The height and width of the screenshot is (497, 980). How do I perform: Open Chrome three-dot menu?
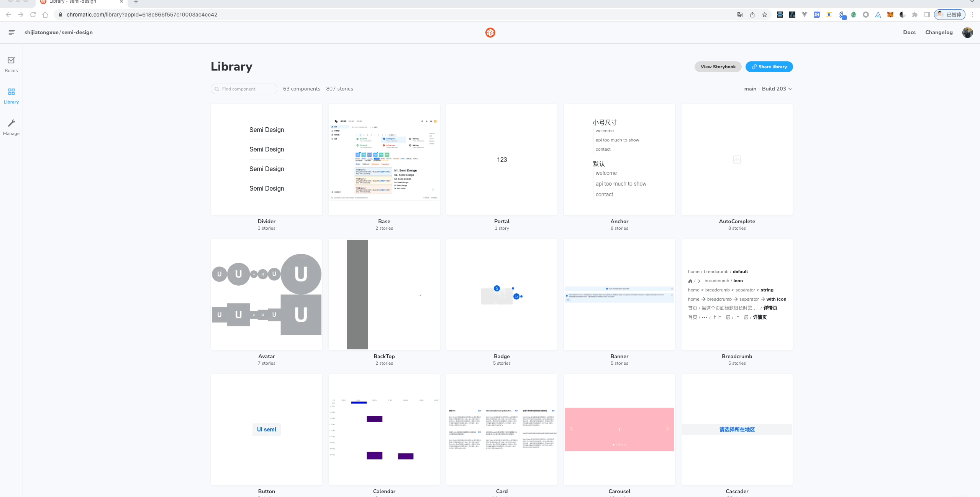pos(972,15)
